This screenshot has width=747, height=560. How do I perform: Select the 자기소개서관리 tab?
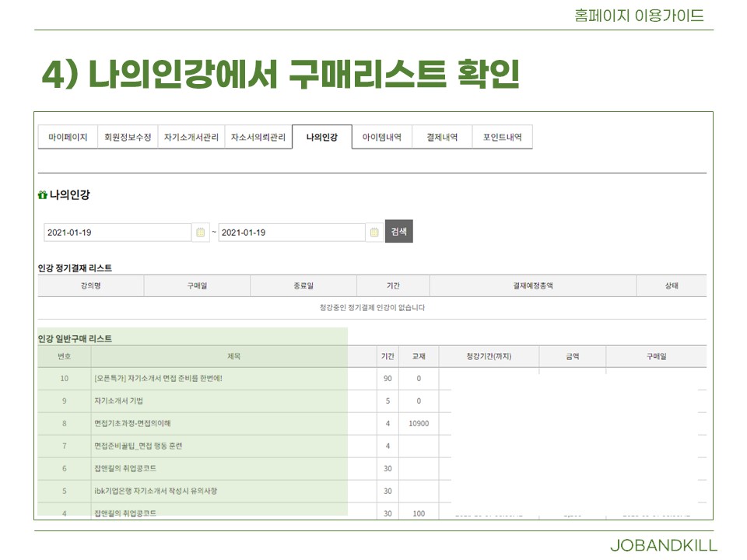click(191, 138)
